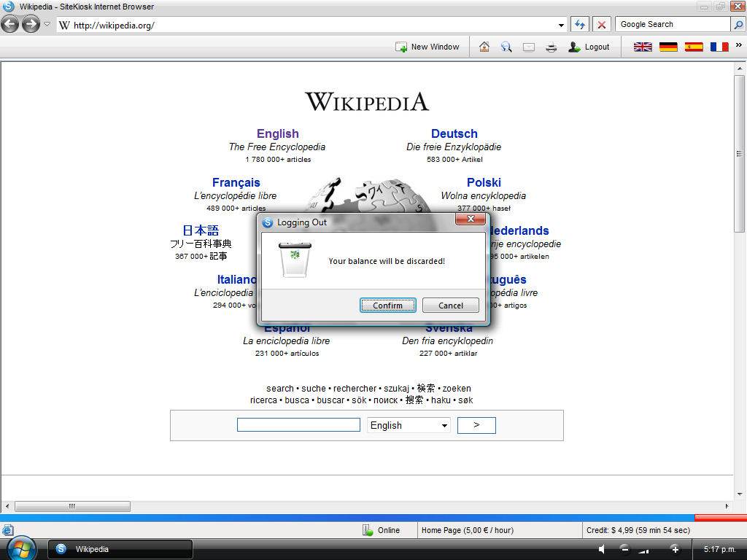Increase volume with the plus button
This screenshot has width=747, height=560.
click(675, 549)
